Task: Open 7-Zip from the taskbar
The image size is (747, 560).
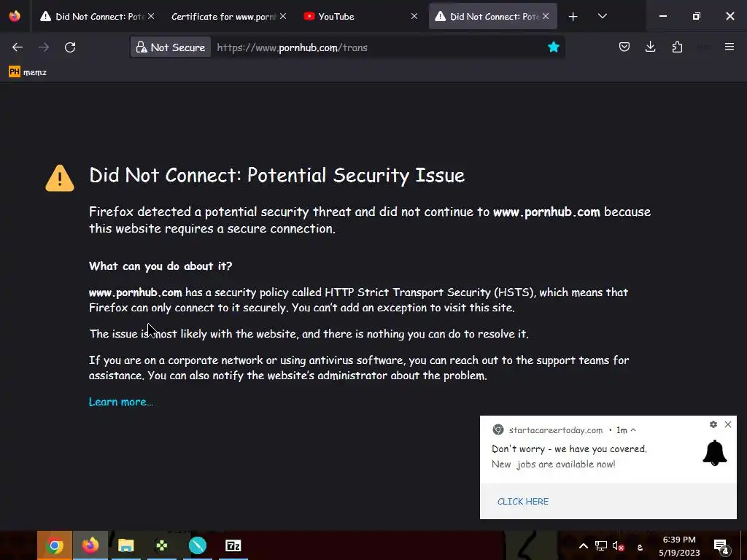Action: 233,545
